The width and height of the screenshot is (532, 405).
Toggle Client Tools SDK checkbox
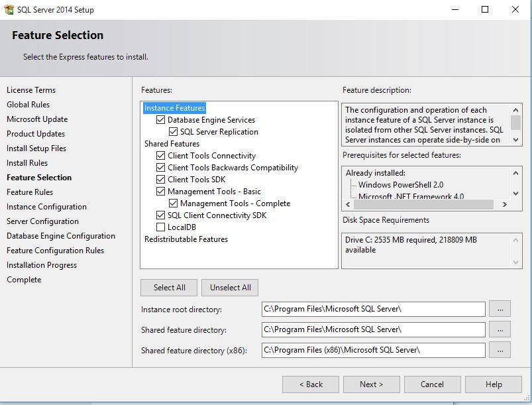[x=160, y=179]
